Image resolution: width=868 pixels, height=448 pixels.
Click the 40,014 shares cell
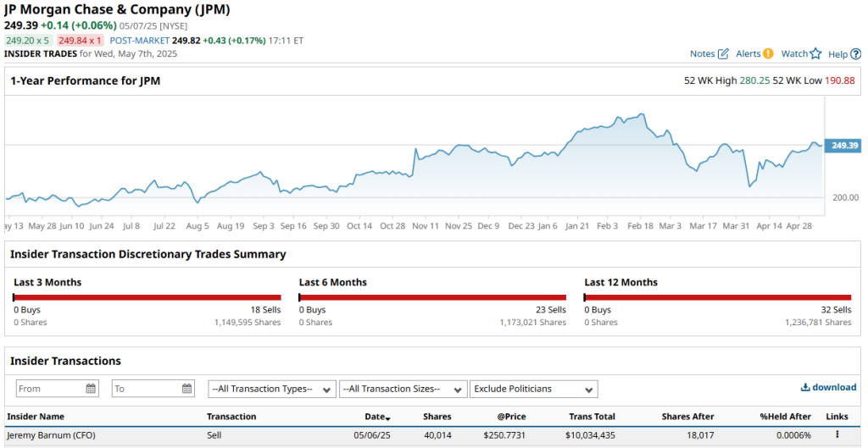pos(437,435)
